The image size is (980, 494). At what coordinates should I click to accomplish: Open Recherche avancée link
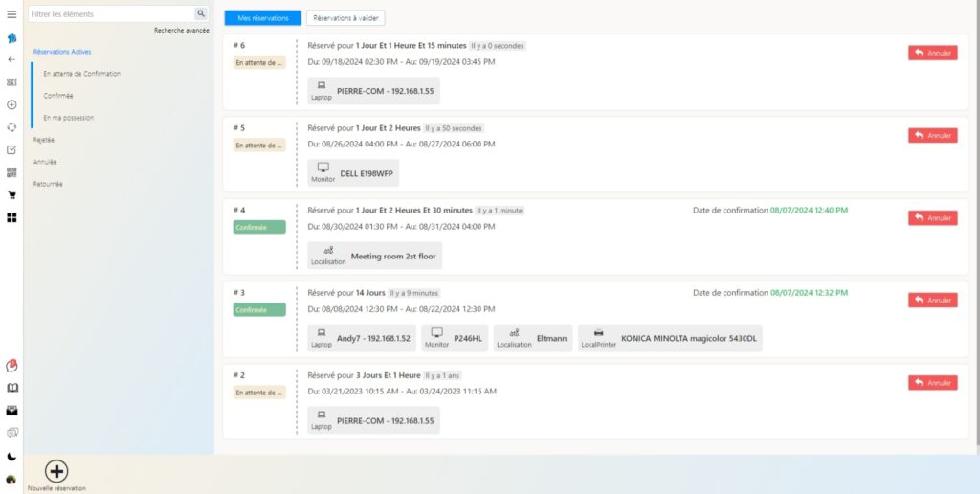[181, 30]
